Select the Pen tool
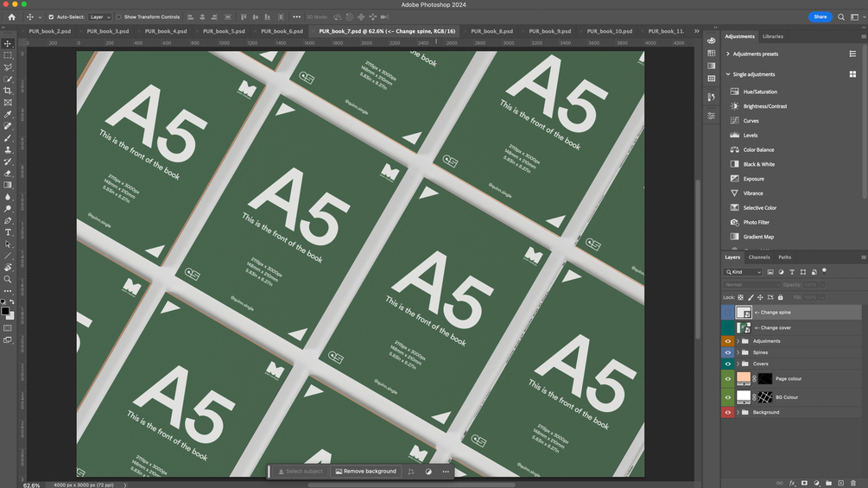This screenshot has height=488, width=868. pyautogui.click(x=8, y=221)
